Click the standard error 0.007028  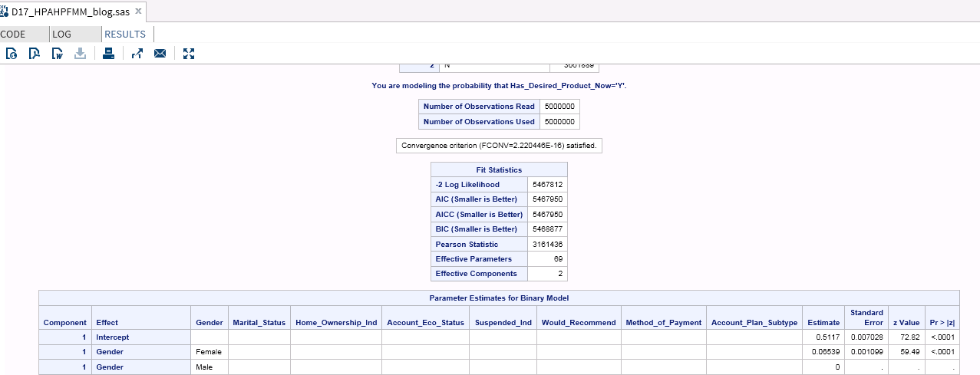tap(866, 337)
